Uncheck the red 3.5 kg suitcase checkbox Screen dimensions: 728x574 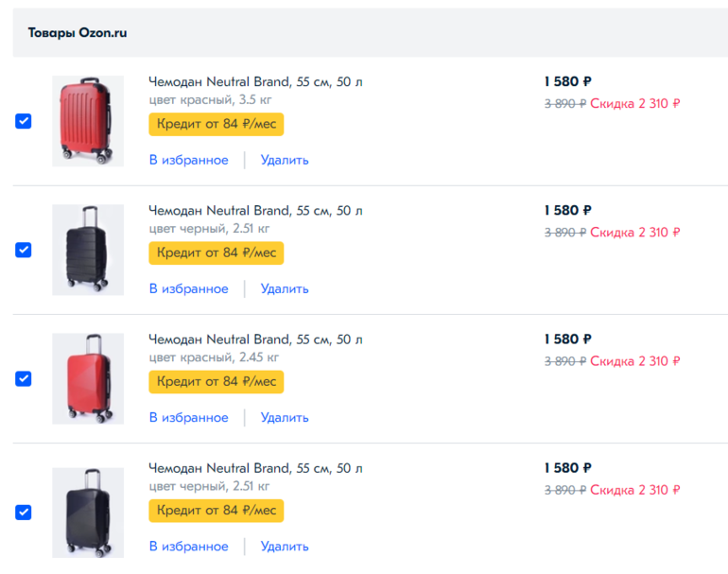coord(24,121)
